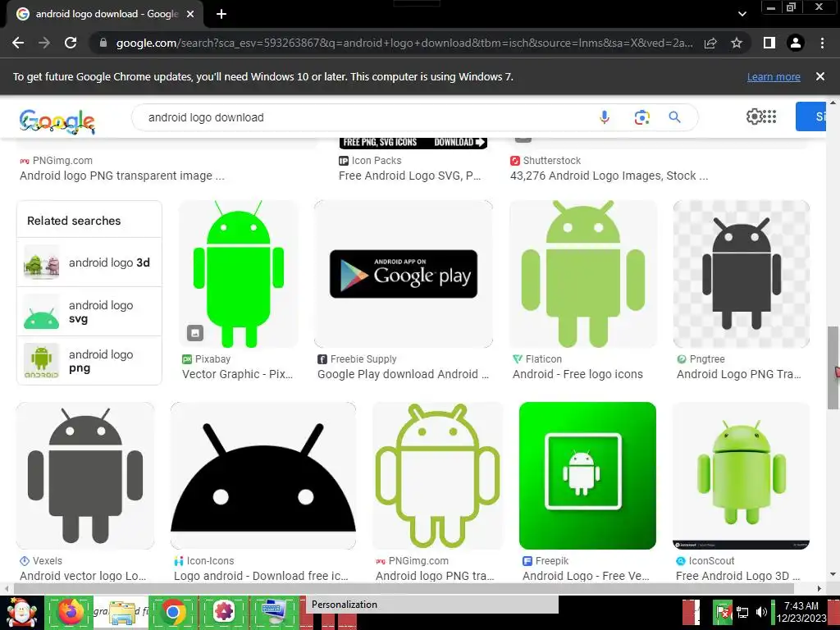Click 43,276 Android Logo Images caption
The height and width of the screenshot is (630, 840).
coord(609,176)
